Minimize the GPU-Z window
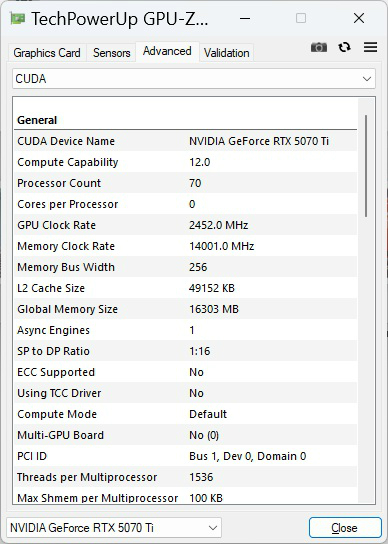The image size is (388, 544). coord(245,18)
